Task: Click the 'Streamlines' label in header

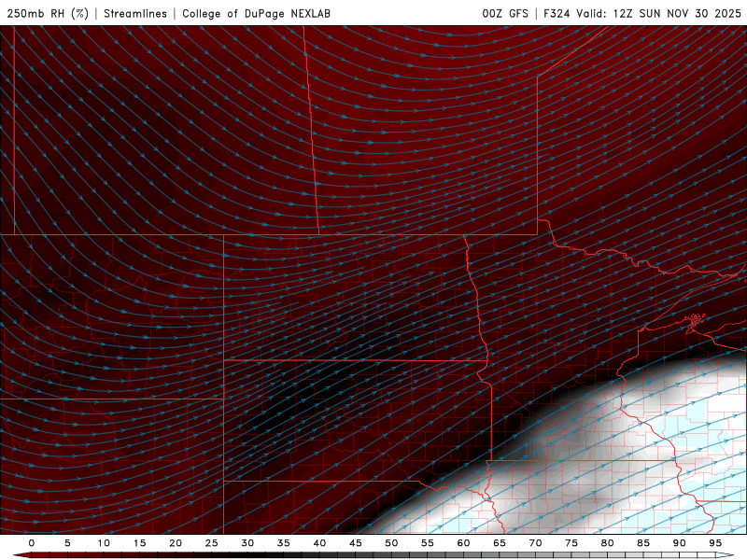Action: pyautogui.click(x=135, y=13)
